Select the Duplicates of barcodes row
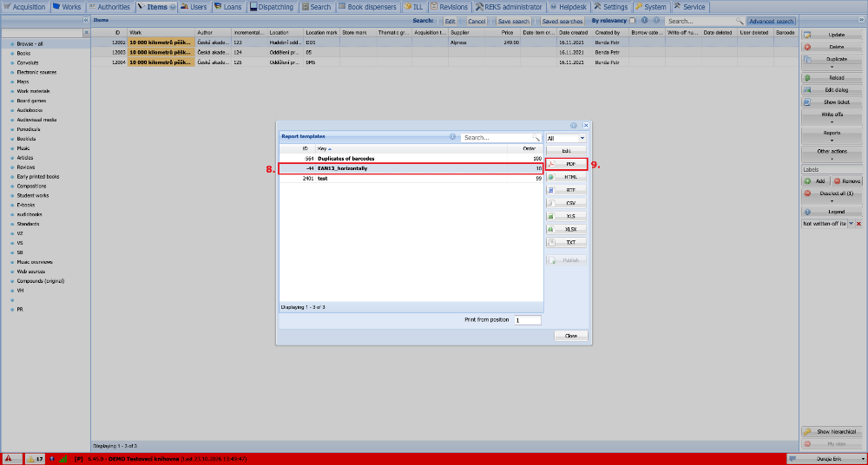The image size is (868, 465). (411, 158)
